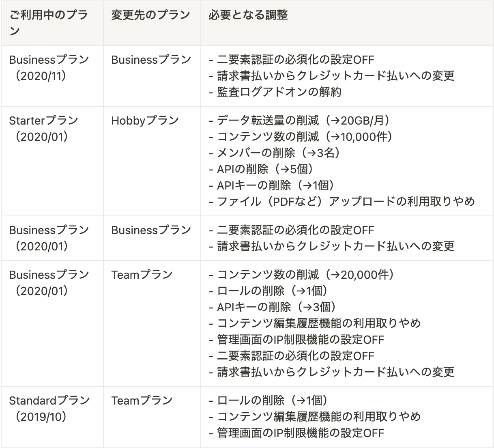Click "Teamプラン" in the Standardプラン row
Image resolution: width=494 pixels, height=448 pixels.
click(x=142, y=401)
